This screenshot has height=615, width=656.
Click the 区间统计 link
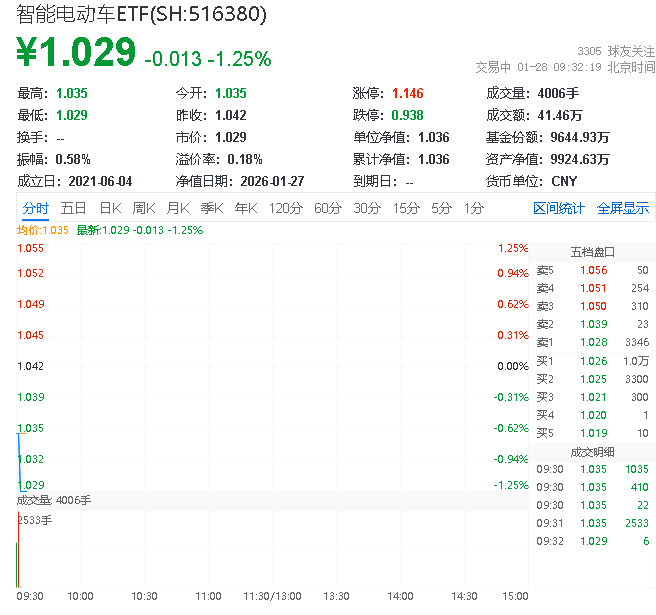tap(559, 208)
